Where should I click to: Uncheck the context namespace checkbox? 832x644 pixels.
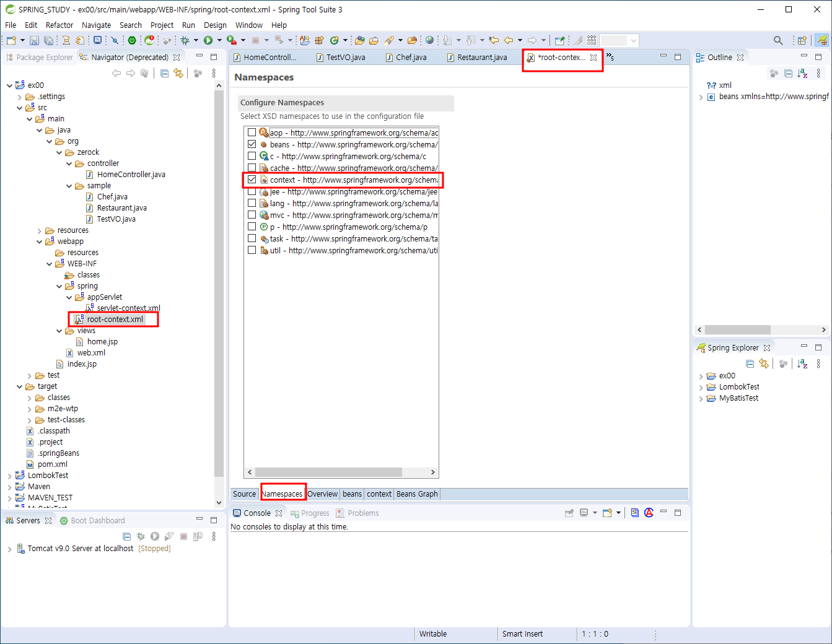(252, 180)
